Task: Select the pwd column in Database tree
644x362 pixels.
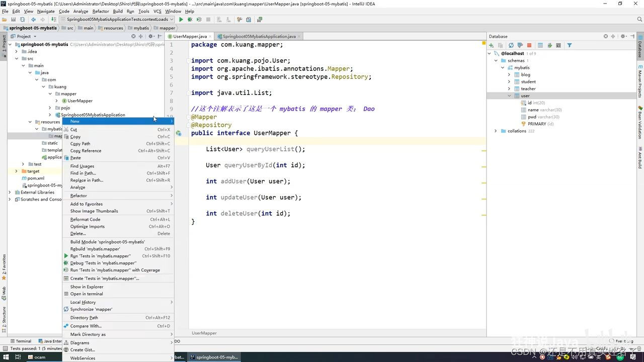Action: point(540,117)
